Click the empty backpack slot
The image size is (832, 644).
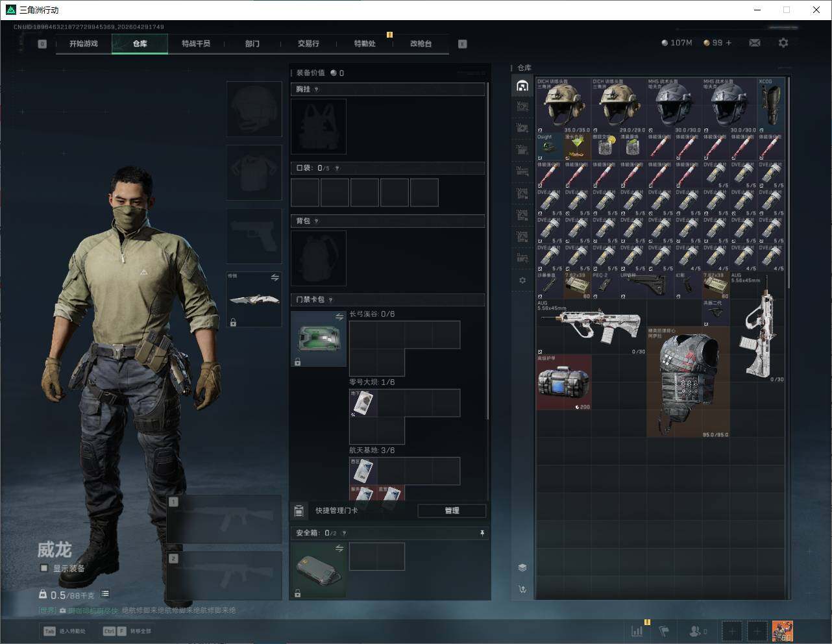[x=319, y=258]
